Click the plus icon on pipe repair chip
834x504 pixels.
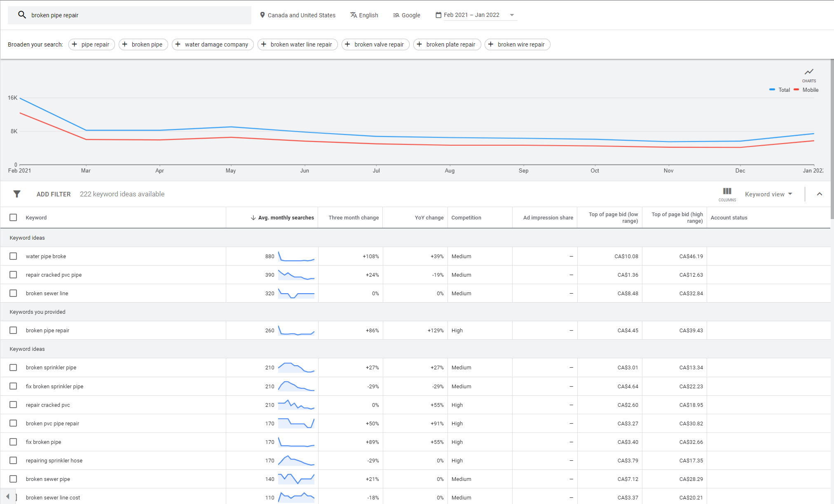[75, 44]
